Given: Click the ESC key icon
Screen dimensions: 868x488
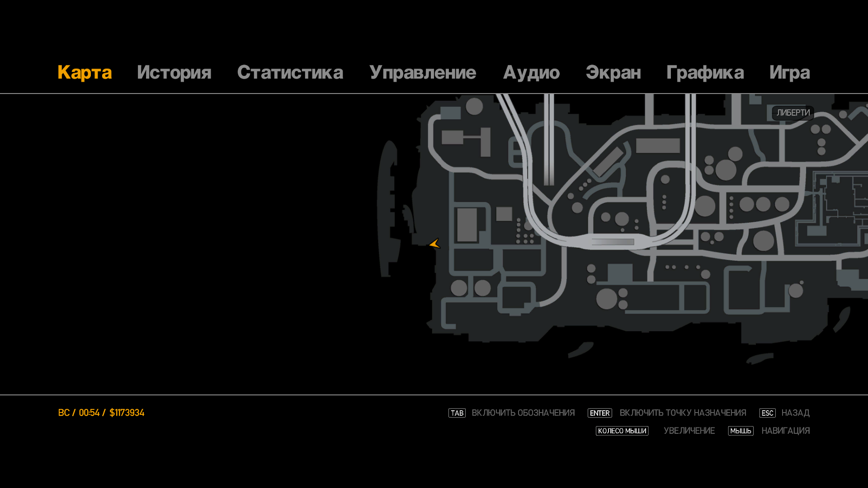Looking at the screenshot, I should [767, 413].
